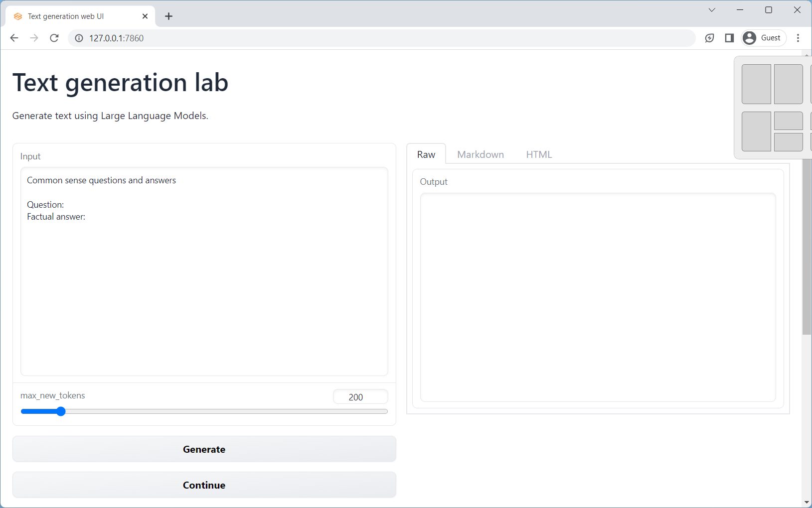The image size is (812, 508).
Task: Expand the tab search dropdown chevron
Action: pos(712,10)
